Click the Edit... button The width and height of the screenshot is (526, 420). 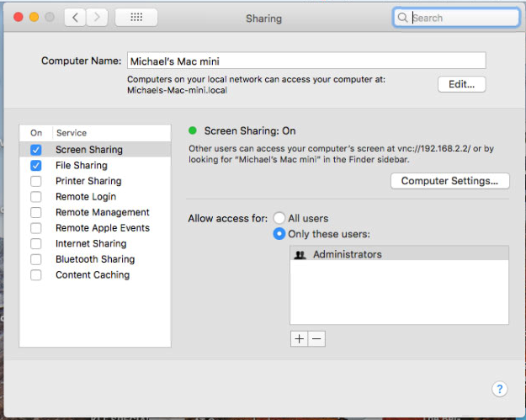[461, 84]
